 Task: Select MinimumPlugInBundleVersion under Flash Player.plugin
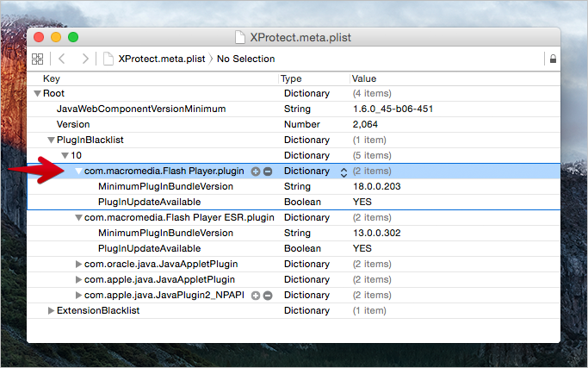click(x=165, y=187)
